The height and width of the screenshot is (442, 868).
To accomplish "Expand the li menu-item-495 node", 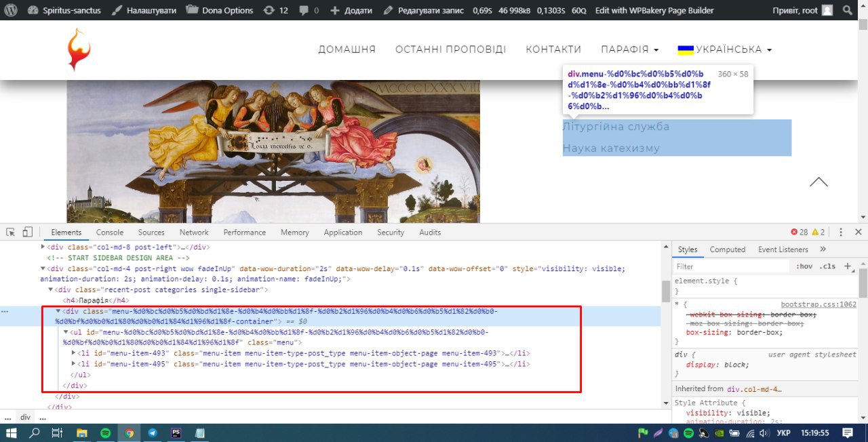I will click(x=74, y=364).
